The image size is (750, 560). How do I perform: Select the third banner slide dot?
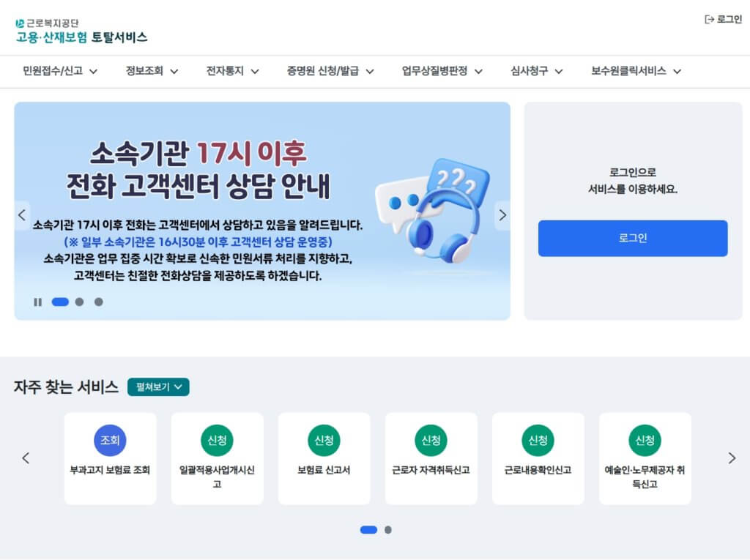tap(99, 302)
